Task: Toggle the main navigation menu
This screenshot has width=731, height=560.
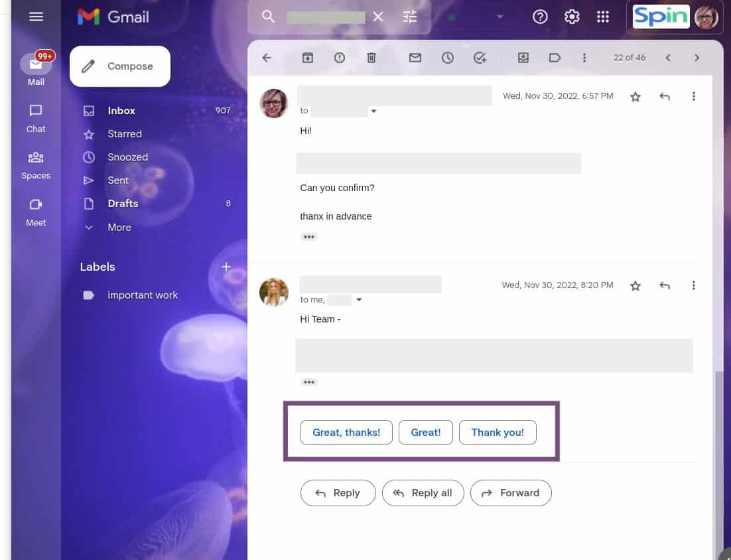Action: click(36, 17)
